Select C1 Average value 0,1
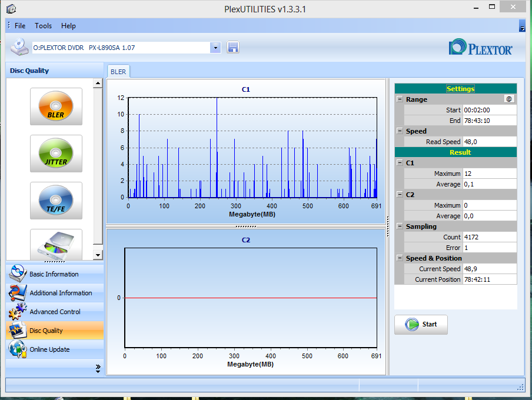532x400 pixels. coord(490,184)
